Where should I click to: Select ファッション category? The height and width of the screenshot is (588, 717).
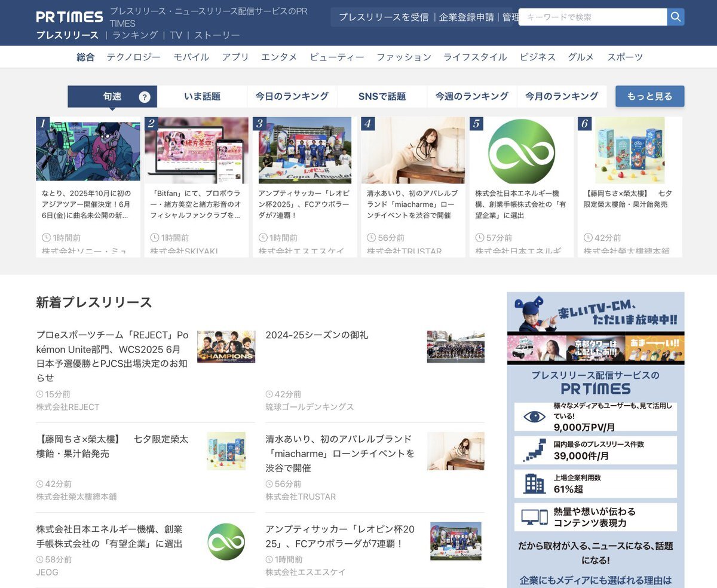(404, 57)
